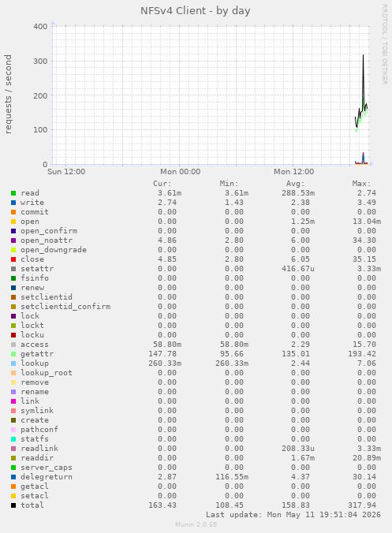The image size is (392, 533).
Task: Click the Munin 2.0.69 footer text
Action: pyautogui.click(x=196, y=524)
